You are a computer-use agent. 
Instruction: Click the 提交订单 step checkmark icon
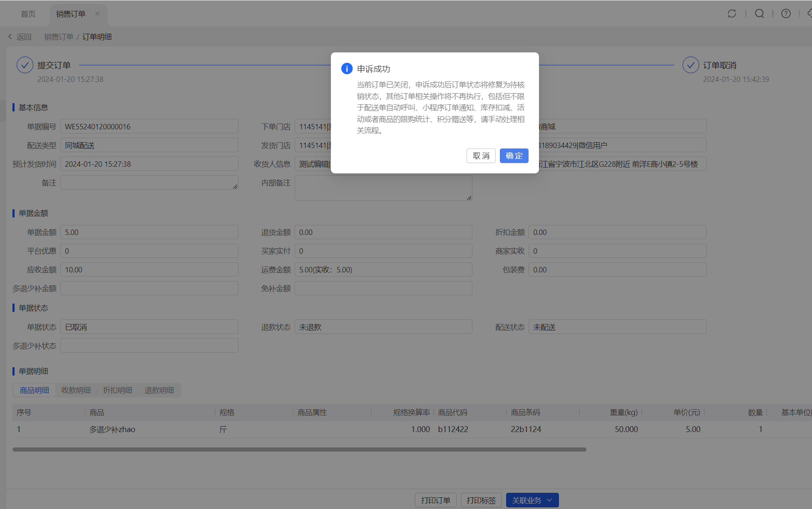click(x=25, y=65)
